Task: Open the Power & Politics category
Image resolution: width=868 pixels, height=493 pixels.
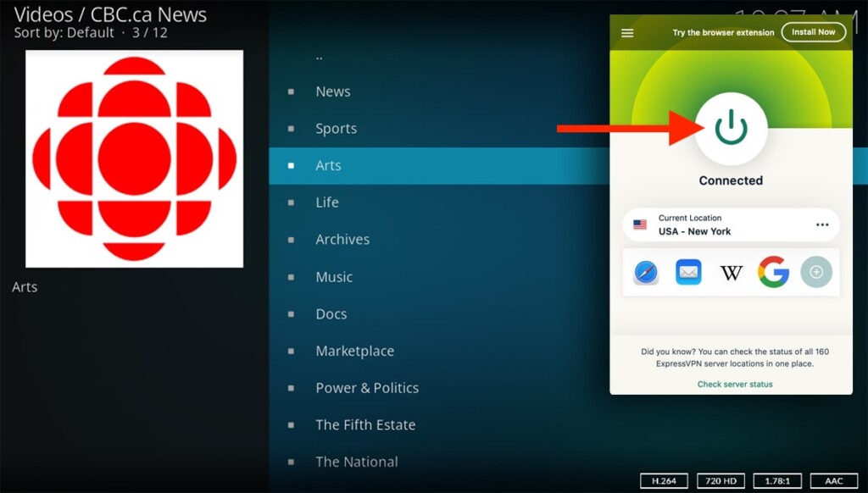Action: [x=367, y=388]
